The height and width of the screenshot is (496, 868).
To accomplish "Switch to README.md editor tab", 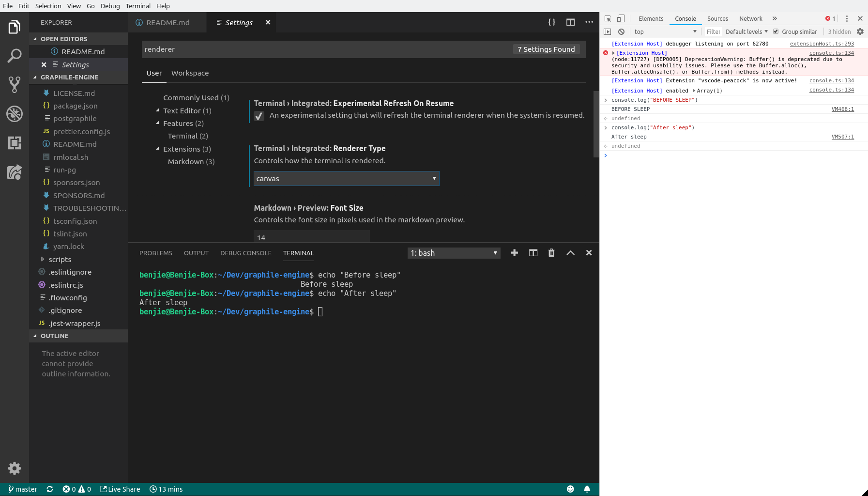I will tap(167, 22).
